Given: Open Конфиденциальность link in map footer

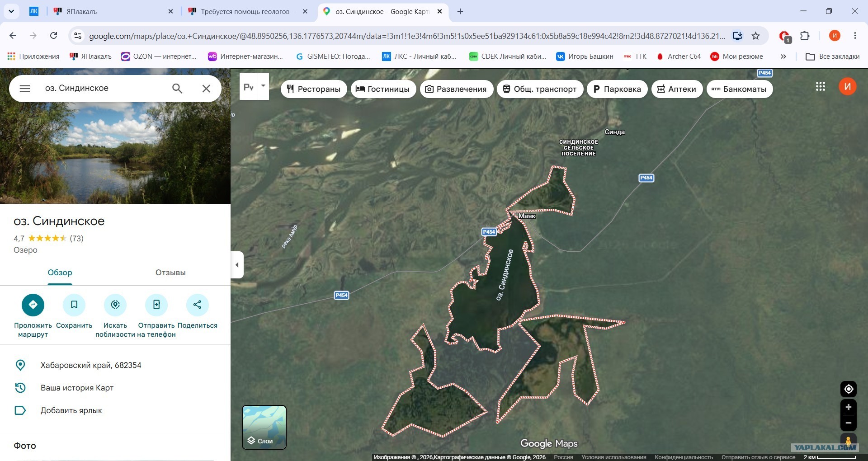Looking at the screenshot, I should coord(684,457).
